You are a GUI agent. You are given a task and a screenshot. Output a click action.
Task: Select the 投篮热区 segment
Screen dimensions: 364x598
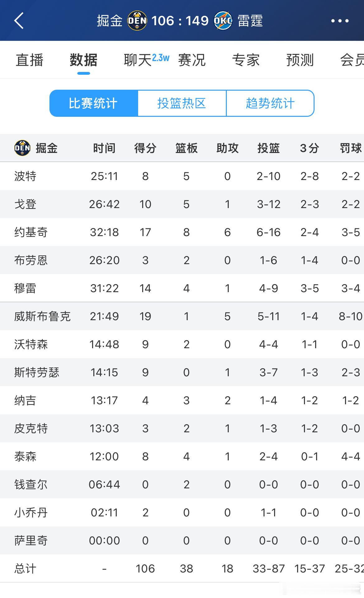(182, 103)
